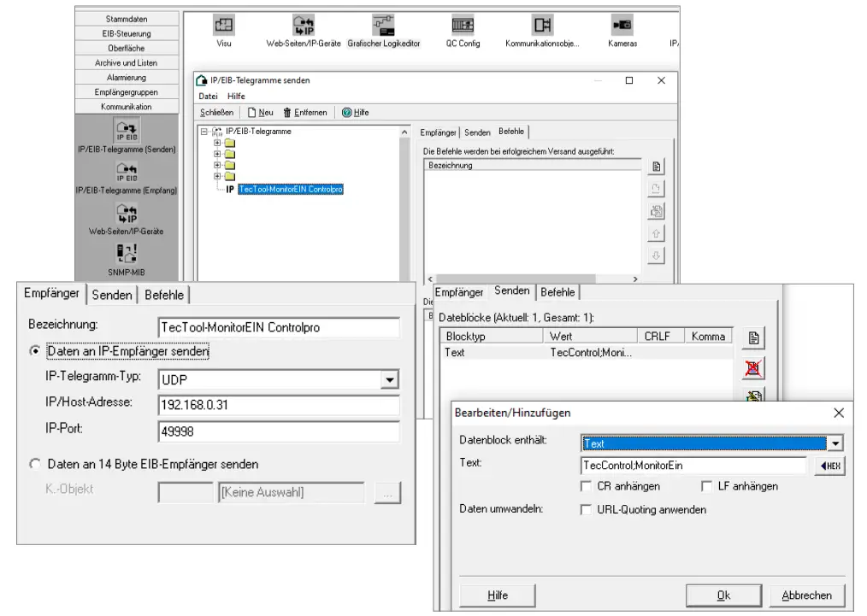
Task: Select Daten an IP-Empfänger senden radio
Action: click(35, 351)
